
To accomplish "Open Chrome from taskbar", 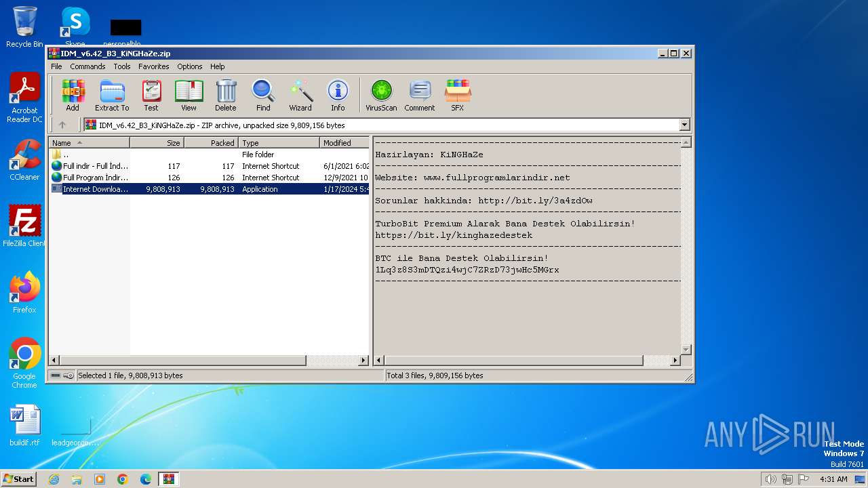I will (x=123, y=479).
